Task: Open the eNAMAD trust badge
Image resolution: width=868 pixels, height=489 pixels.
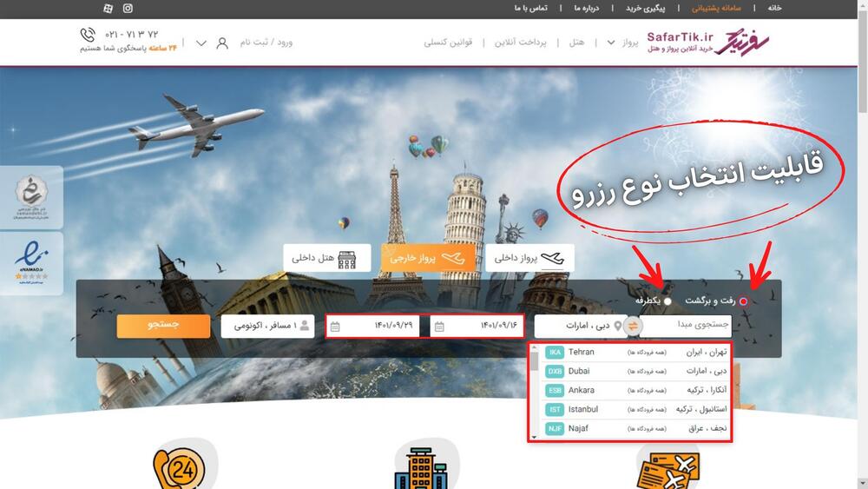Action: click(x=31, y=263)
